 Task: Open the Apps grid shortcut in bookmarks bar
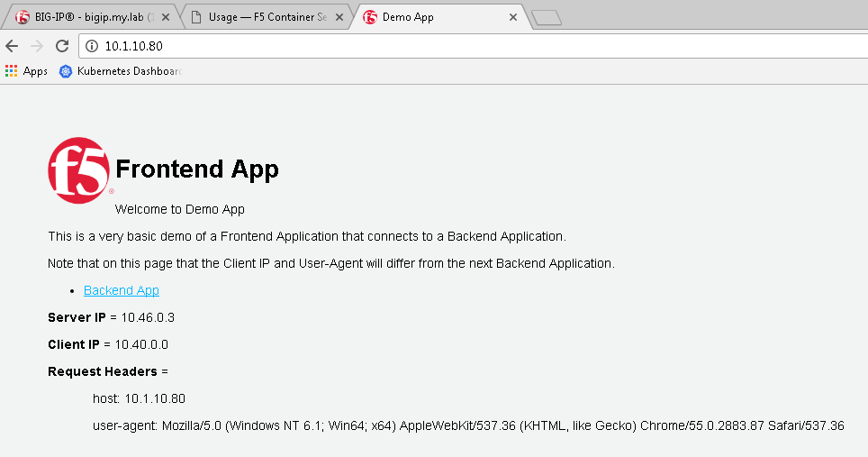point(26,71)
